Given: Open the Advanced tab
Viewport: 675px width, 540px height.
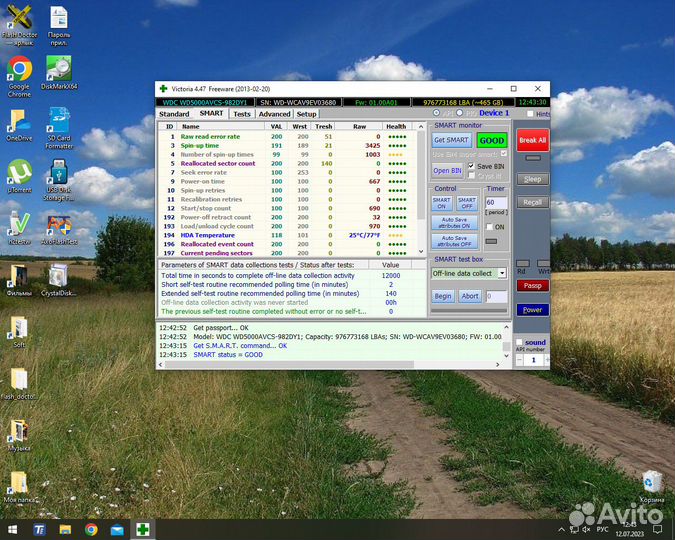Looking at the screenshot, I should 275,114.
